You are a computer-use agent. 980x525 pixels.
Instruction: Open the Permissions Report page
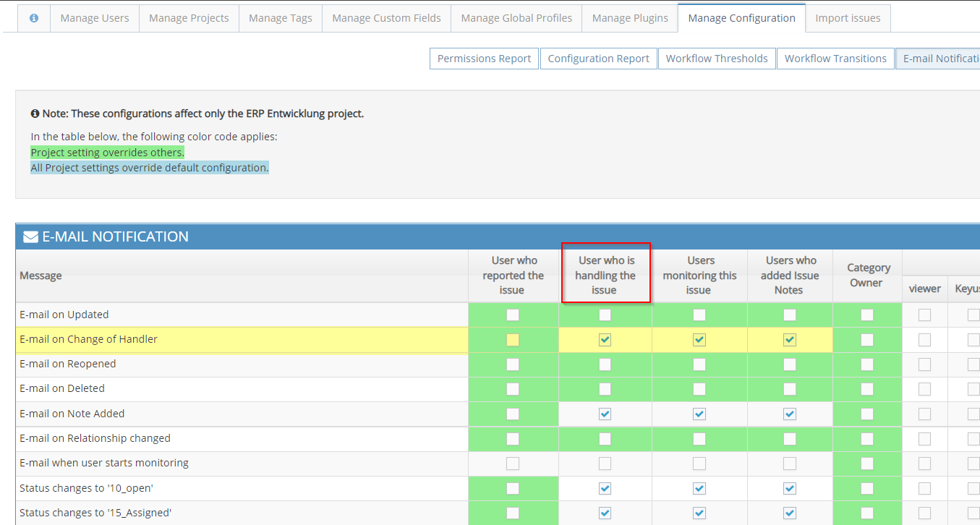pyautogui.click(x=484, y=59)
